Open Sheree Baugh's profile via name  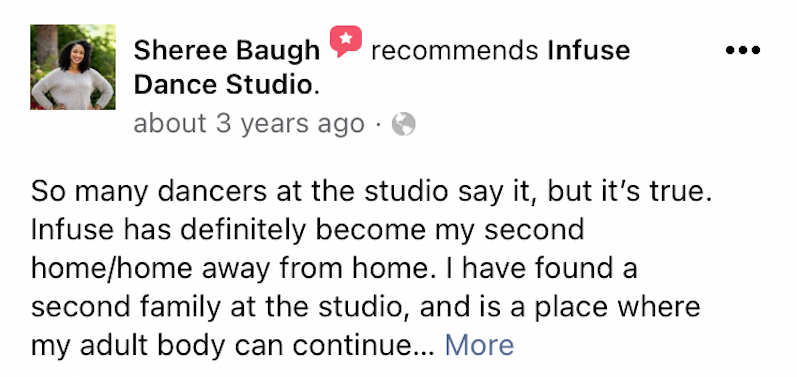227,51
